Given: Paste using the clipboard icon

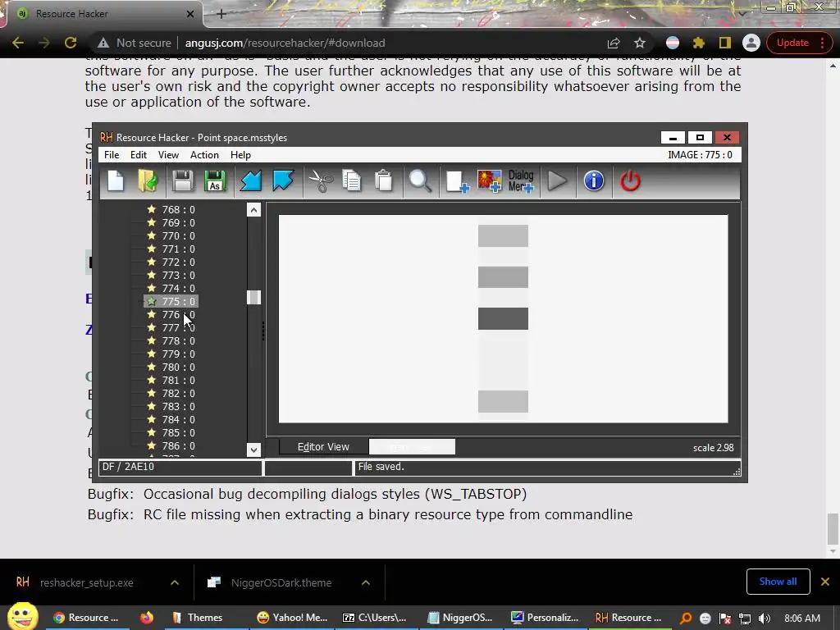Looking at the screenshot, I should tap(384, 181).
